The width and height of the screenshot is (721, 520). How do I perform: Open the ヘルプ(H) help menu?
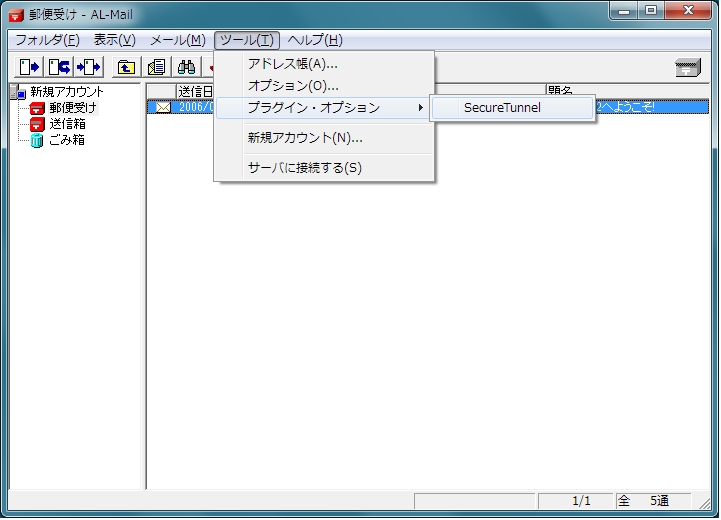[x=314, y=40]
